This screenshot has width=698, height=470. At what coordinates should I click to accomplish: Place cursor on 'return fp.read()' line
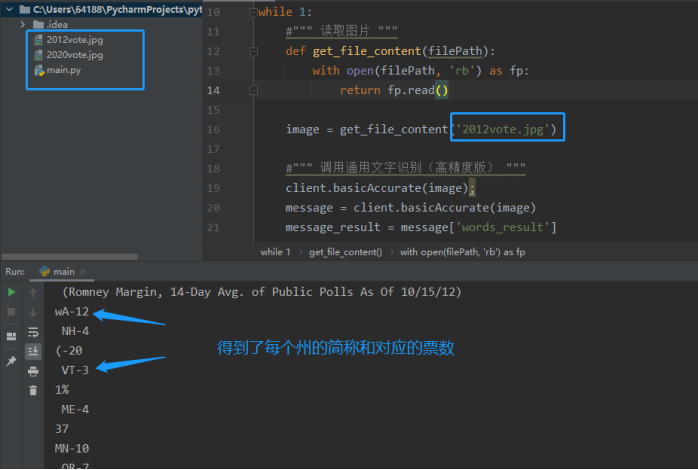pyautogui.click(x=394, y=90)
